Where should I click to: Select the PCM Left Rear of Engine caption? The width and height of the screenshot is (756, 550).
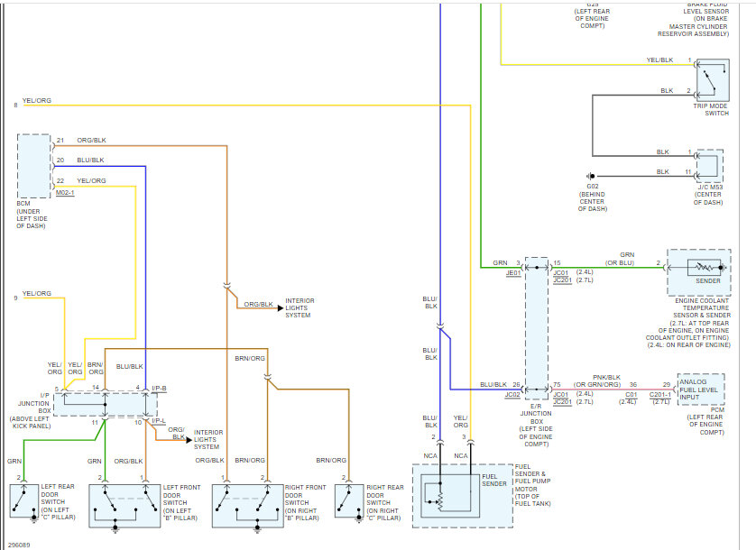point(705,421)
